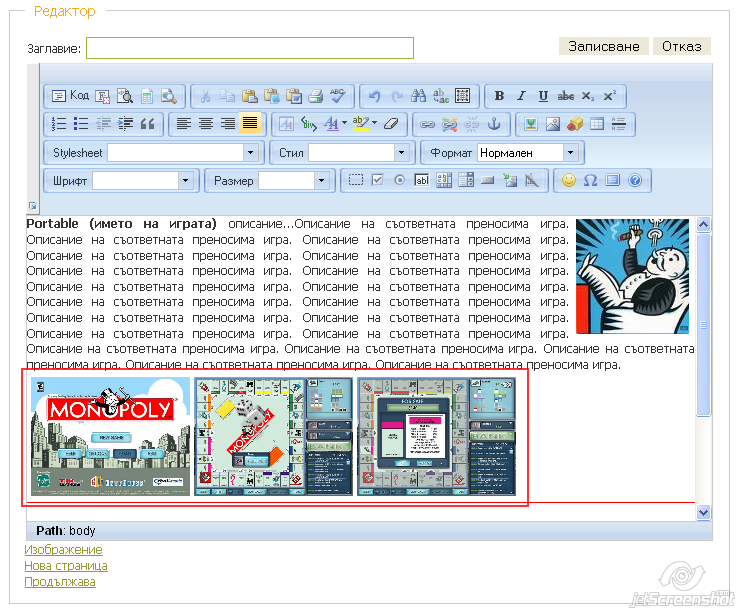Open the Продължава link

click(60, 582)
